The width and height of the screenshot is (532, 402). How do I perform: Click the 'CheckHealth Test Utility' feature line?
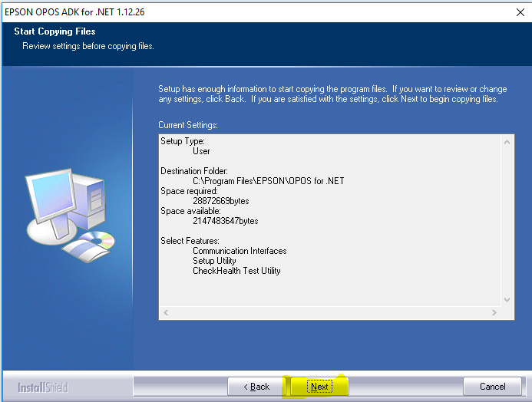pos(236,271)
